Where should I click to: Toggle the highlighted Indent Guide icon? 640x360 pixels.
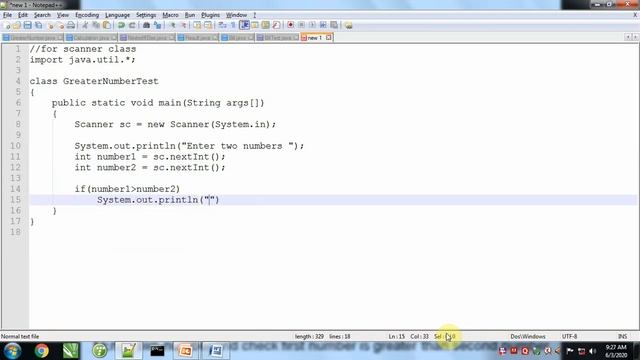pyautogui.click(x=244, y=25)
